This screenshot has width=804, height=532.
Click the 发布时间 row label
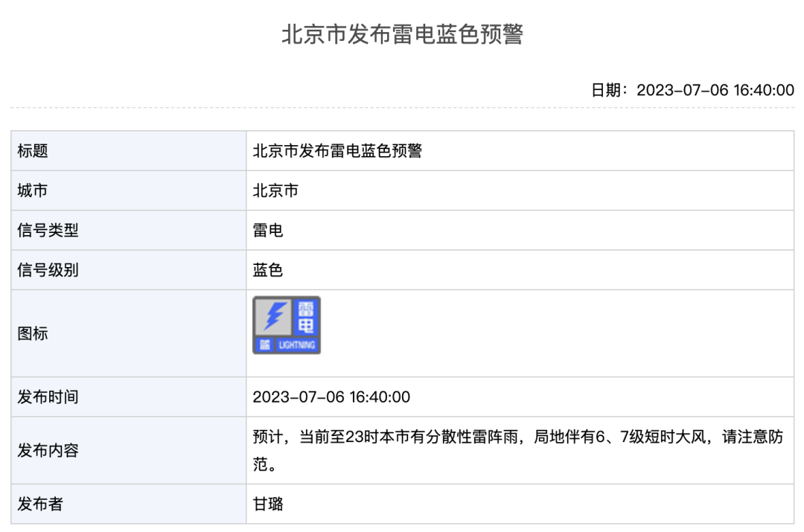[48, 397]
